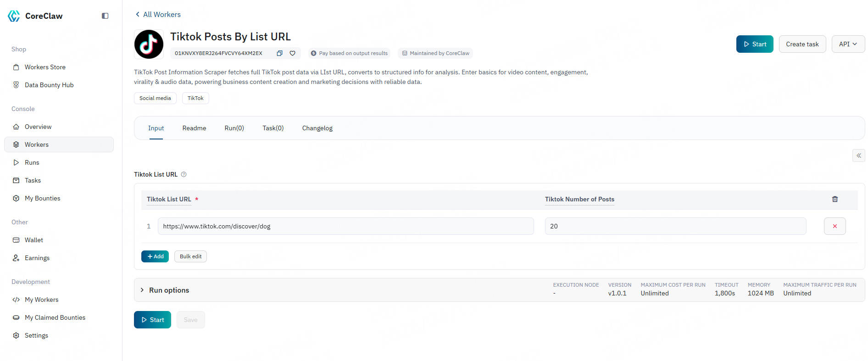This screenshot has width=868, height=361.
Task: Click the TikTok worker logo
Action: [x=149, y=44]
